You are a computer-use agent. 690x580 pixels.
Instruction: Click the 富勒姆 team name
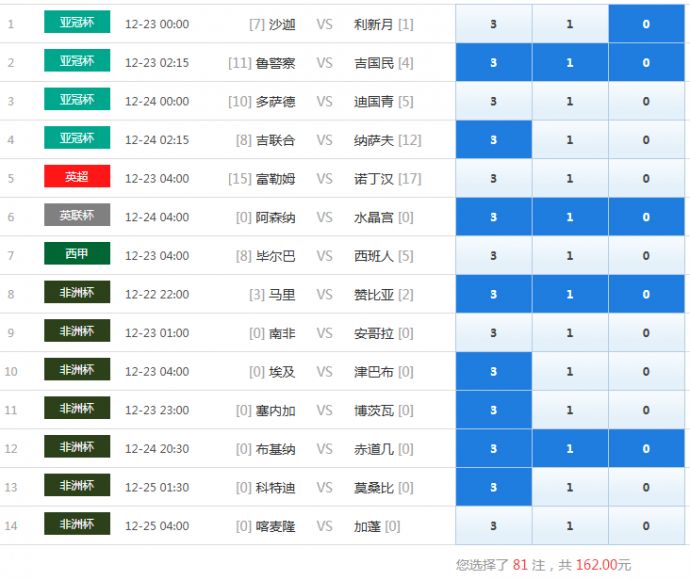(x=275, y=179)
